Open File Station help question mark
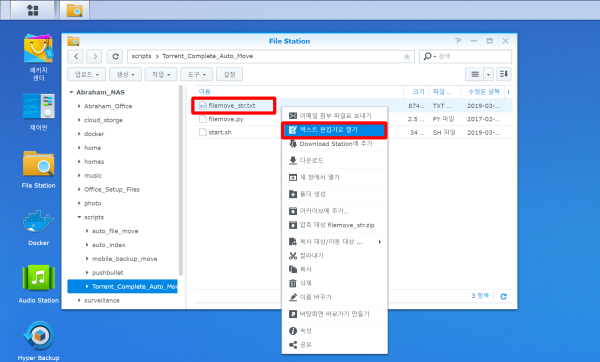Image resolution: width=600 pixels, height=362 pixels. click(458, 41)
